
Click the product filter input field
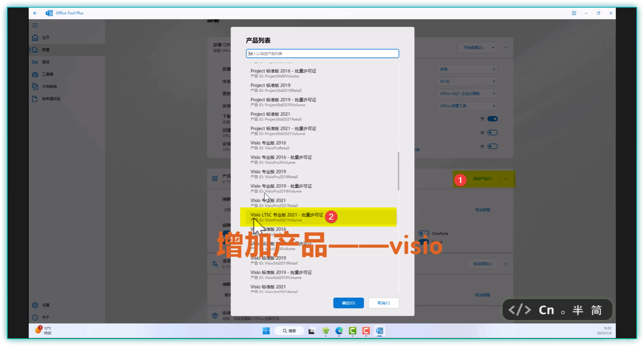coord(322,54)
